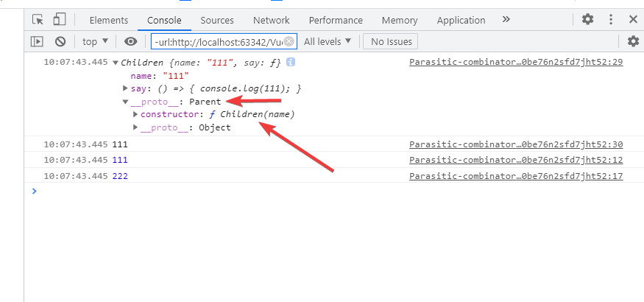Click the No Issues button
This screenshot has height=302, width=644.
coord(391,42)
